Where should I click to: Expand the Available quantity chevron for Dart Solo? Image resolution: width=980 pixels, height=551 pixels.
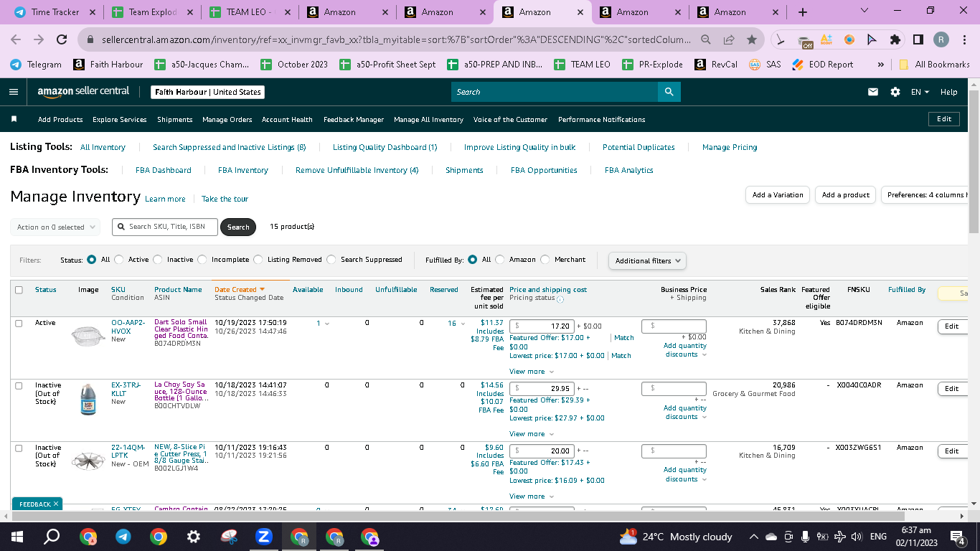(x=328, y=324)
